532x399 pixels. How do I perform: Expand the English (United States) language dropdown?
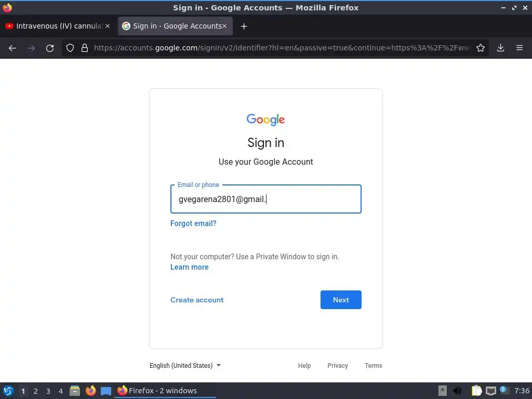pos(185,365)
